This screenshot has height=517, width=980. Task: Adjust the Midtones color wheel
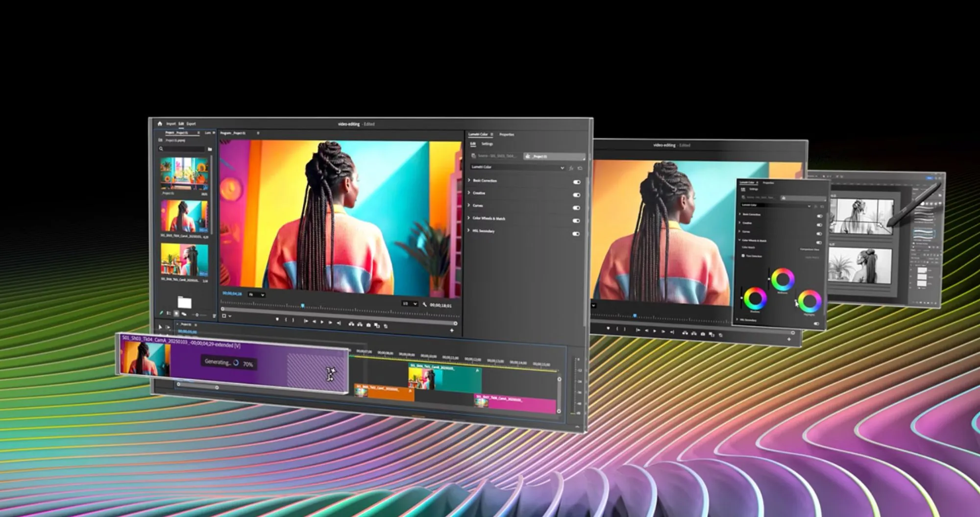783,280
